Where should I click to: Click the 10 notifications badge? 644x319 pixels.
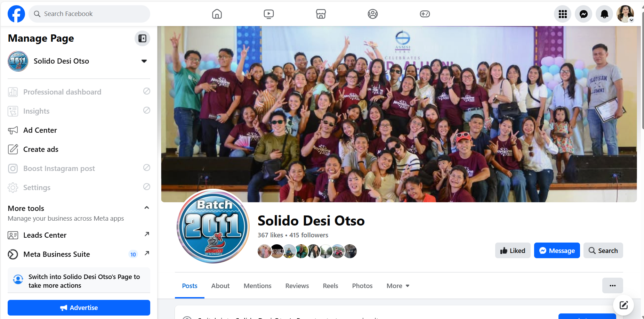coord(133,254)
